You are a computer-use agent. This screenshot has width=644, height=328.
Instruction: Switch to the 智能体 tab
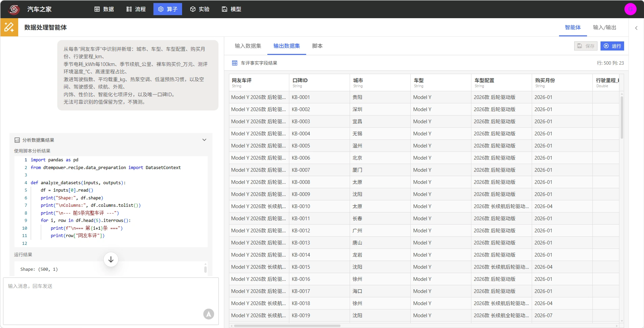pyautogui.click(x=573, y=27)
